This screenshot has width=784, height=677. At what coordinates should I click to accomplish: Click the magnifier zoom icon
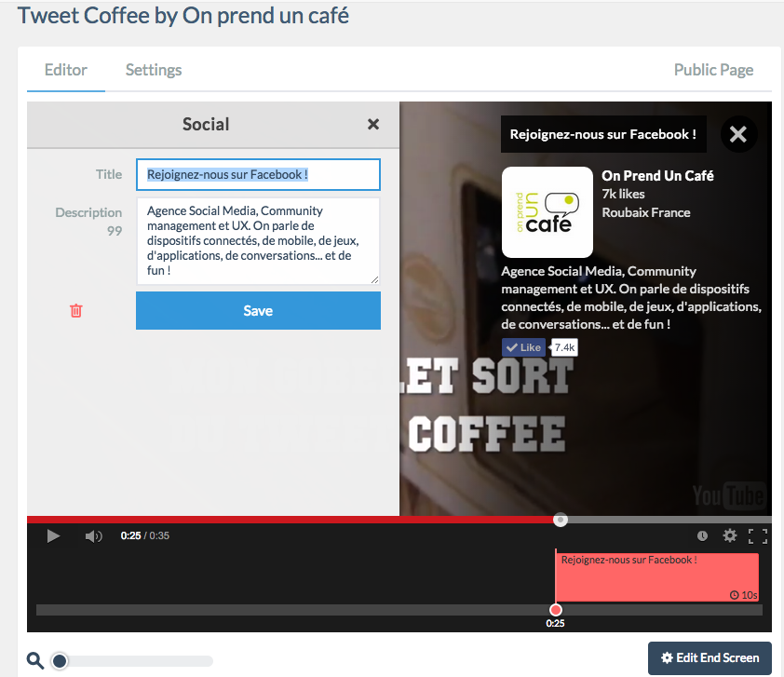tap(35, 660)
